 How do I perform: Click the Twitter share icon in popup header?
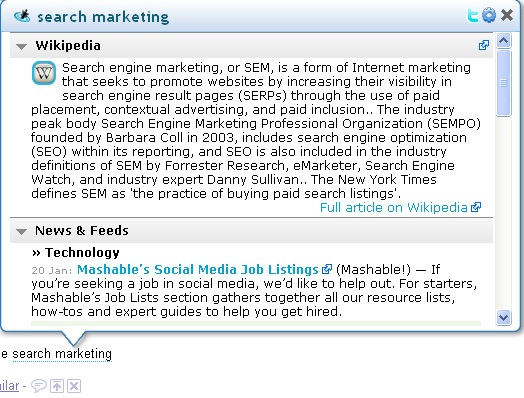pos(473,15)
